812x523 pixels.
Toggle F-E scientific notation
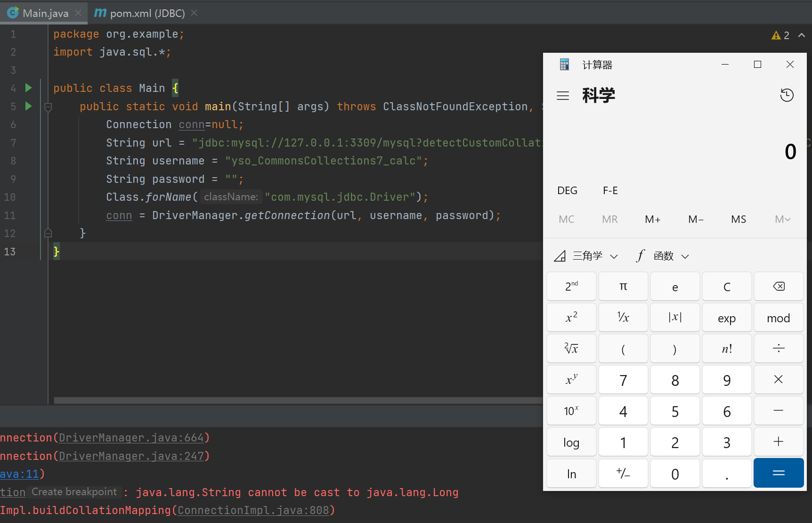point(610,190)
